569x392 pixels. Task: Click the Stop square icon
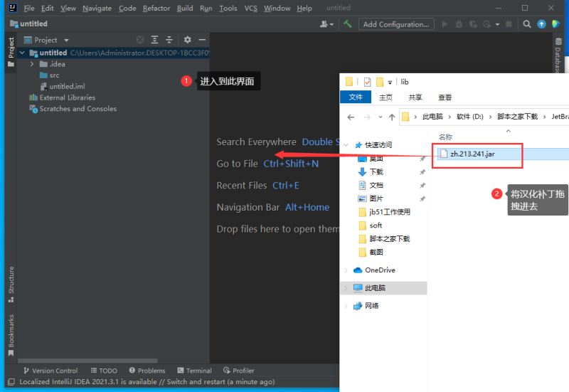coord(509,24)
